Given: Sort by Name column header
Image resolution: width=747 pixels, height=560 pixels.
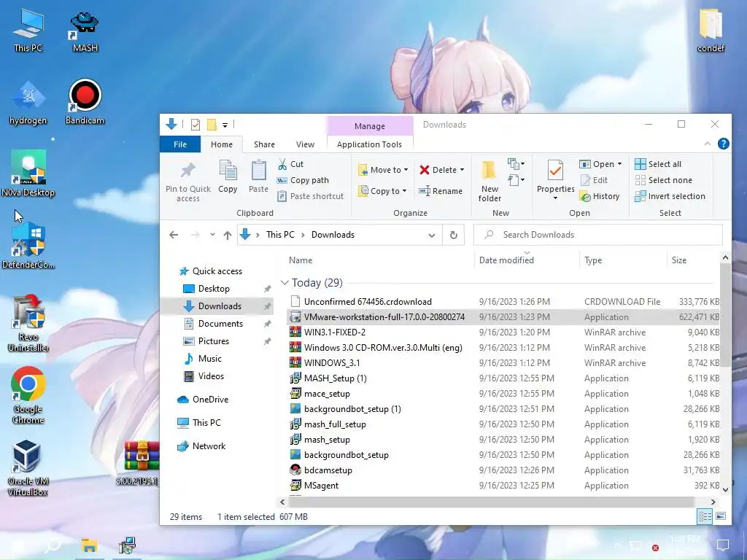Looking at the screenshot, I should pyautogui.click(x=301, y=260).
